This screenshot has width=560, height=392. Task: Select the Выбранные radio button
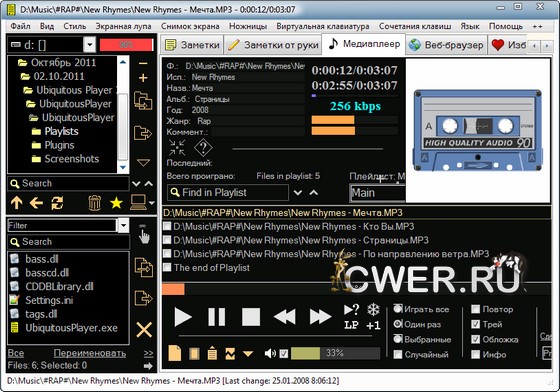(x=398, y=339)
